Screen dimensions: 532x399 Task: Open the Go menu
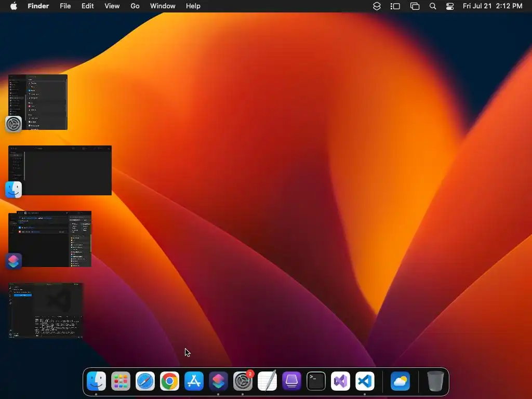pos(135,6)
